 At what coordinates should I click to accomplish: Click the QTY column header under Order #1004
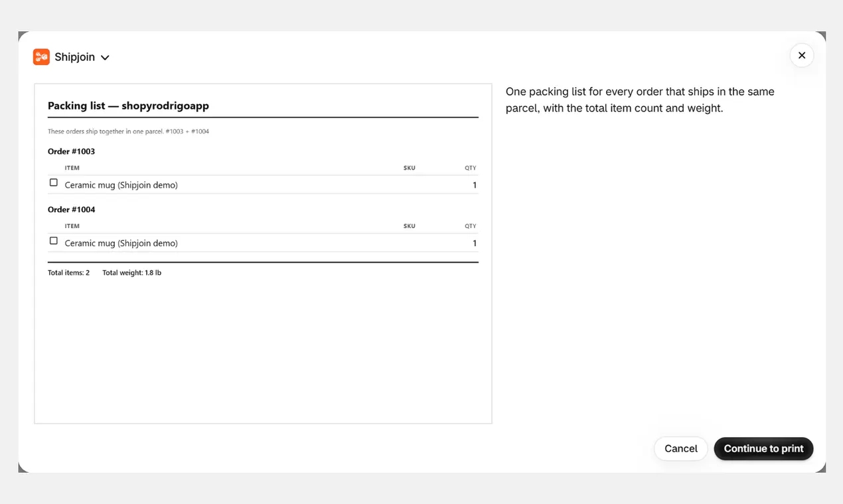(471, 226)
